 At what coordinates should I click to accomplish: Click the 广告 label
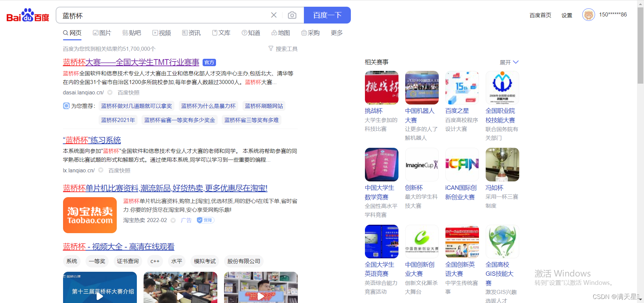pyautogui.click(x=186, y=220)
